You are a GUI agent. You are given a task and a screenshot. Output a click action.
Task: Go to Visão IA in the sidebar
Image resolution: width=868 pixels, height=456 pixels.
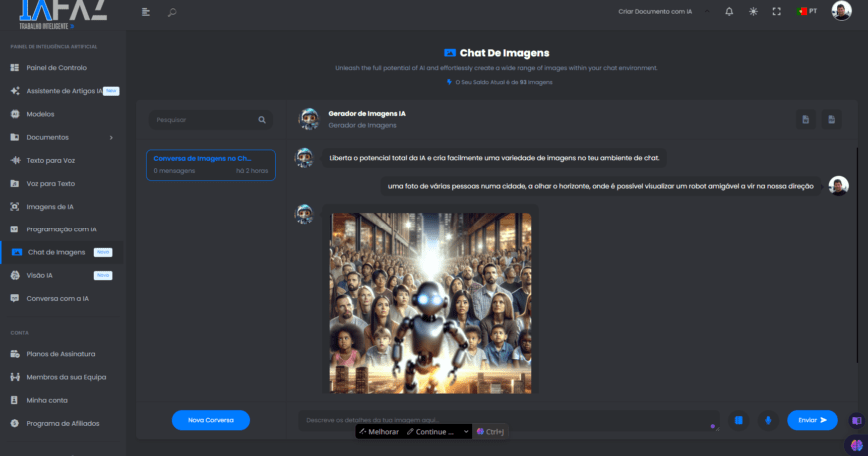(x=40, y=275)
